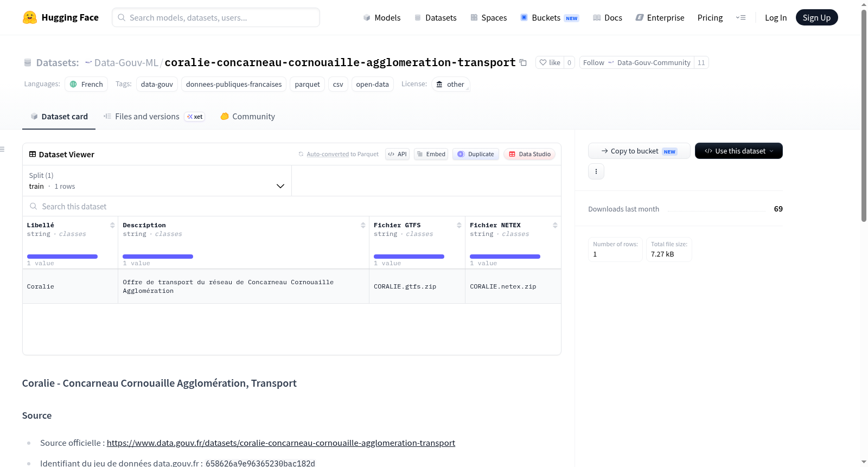The height and width of the screenshot is (467, 868).
Task: Select the data-gouv tag
Action: (157, 84)
